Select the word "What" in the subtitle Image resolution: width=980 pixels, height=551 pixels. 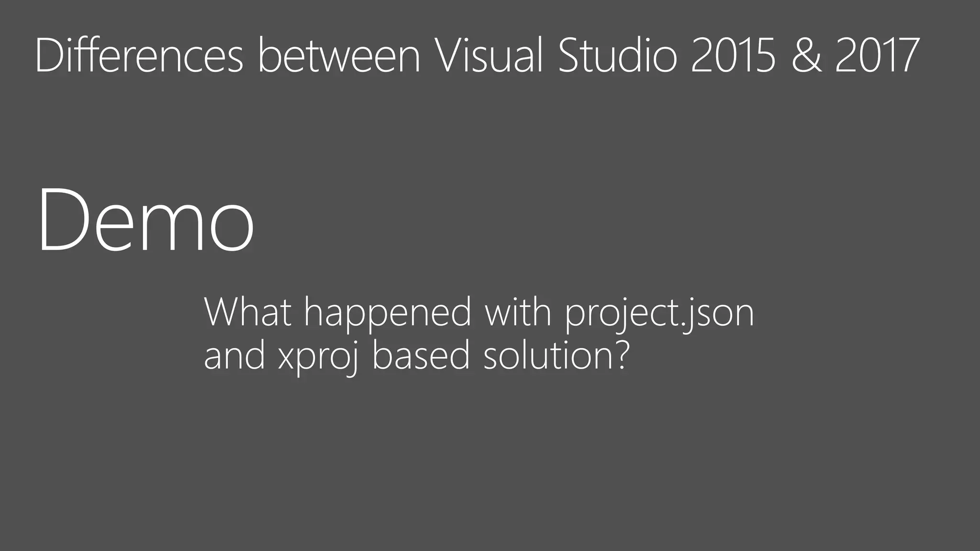tap(247, 312)
